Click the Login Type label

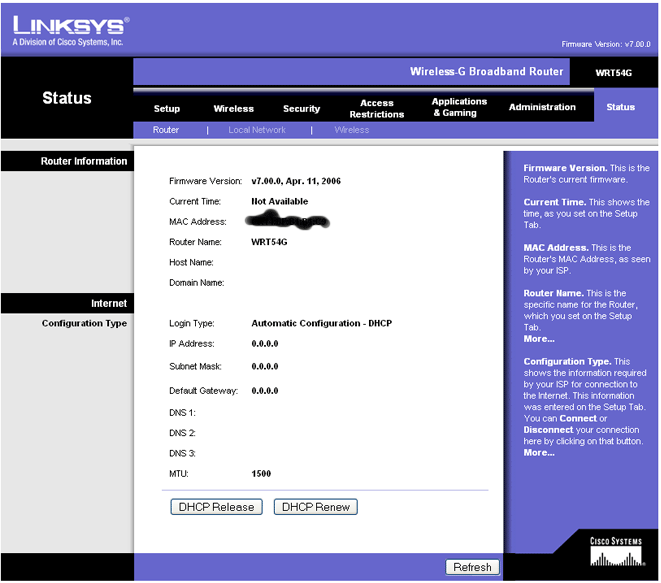click(192, 323)
